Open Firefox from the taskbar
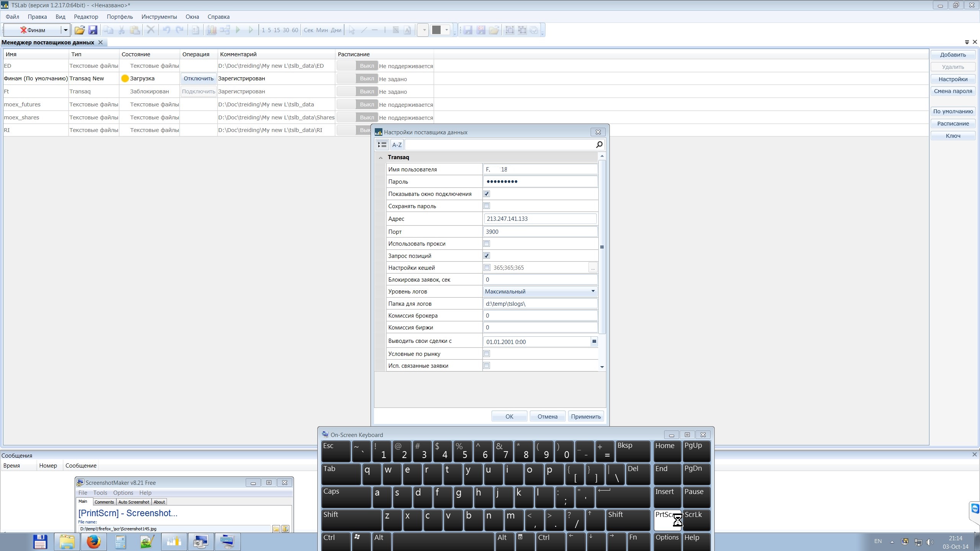980x551 pixels. click(93, 542)
